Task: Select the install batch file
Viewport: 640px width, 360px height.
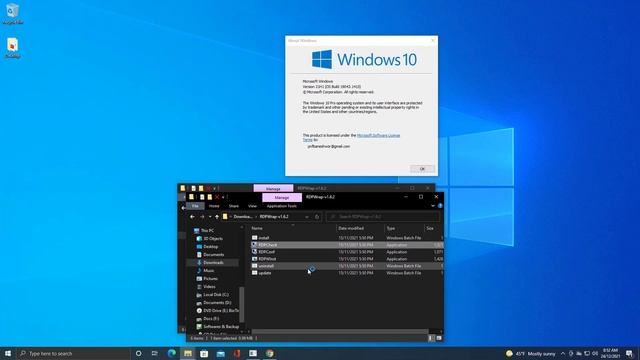Action: point(346,238)
